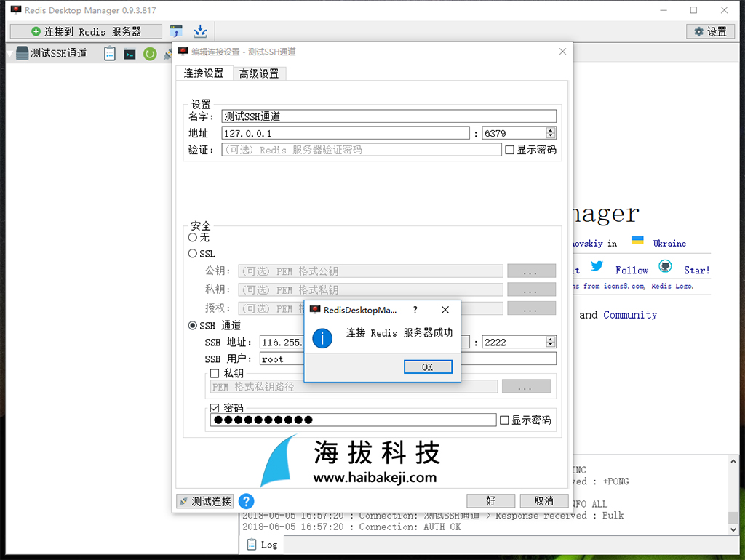Click the browse button for 授权
Viewport: 745px width, 560px height.
pyautogui.click(x=531, y=308)
